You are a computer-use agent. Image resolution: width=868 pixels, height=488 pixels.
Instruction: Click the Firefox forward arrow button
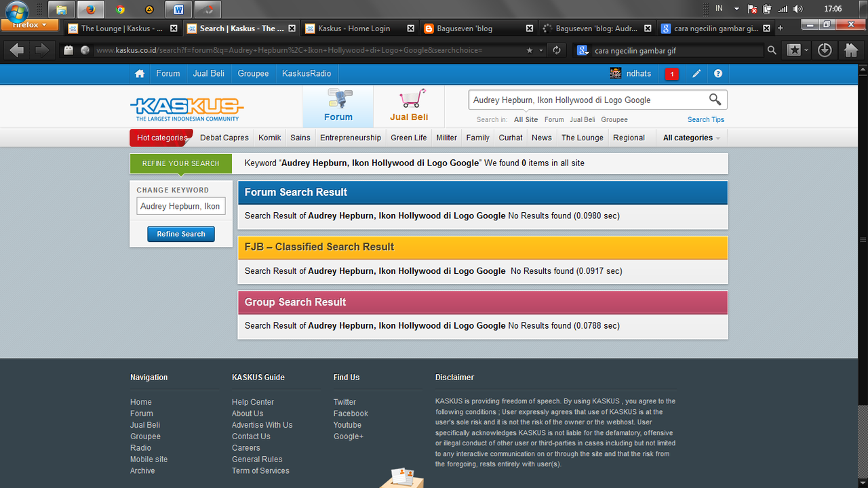(42, 50)
